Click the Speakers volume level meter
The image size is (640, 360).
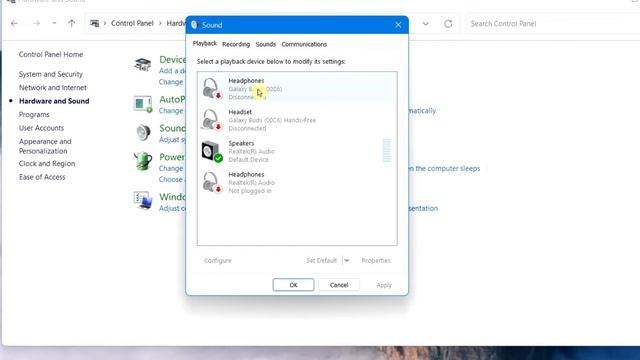coord(387,151)
